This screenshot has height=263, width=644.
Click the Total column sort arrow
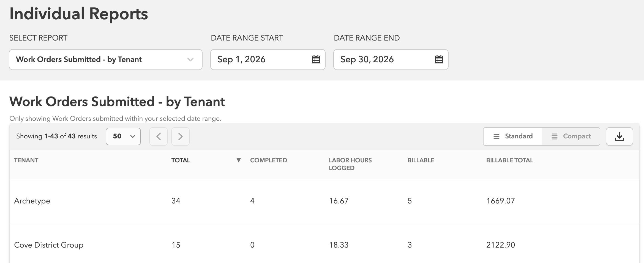tap(239, 160)
